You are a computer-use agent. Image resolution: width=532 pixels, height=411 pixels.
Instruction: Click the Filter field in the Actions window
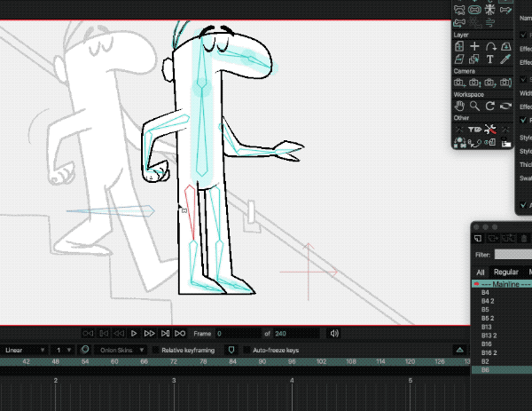click(513, 255)
